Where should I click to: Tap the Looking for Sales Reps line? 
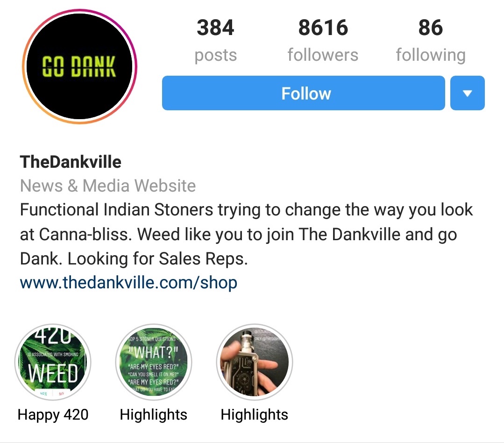[158, 259]
